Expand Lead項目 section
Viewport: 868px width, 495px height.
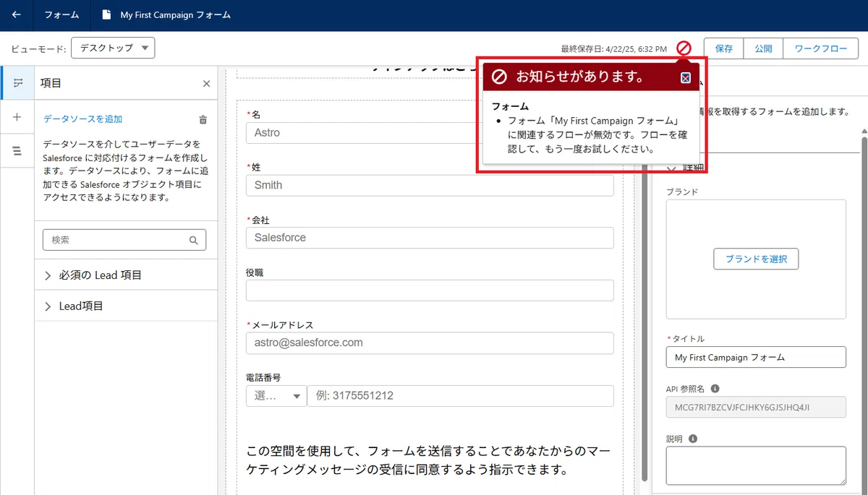[x=126, y=306]
